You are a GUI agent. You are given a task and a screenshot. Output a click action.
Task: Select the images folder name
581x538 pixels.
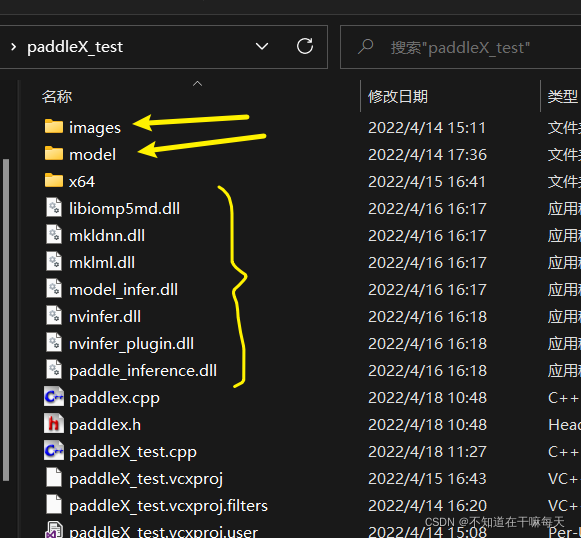95,128
